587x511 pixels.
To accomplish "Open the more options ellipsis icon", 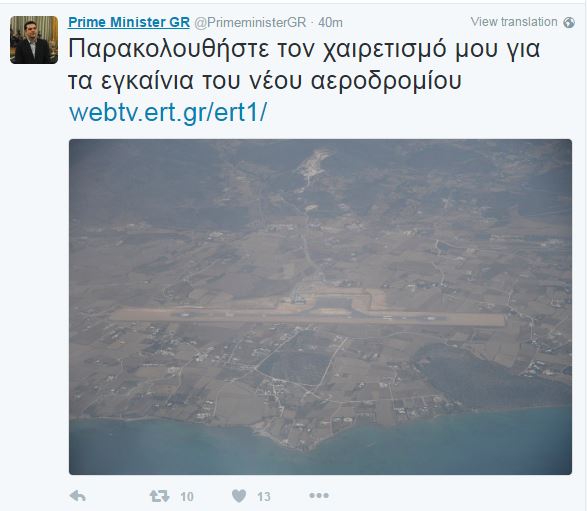I will point(319,496).
